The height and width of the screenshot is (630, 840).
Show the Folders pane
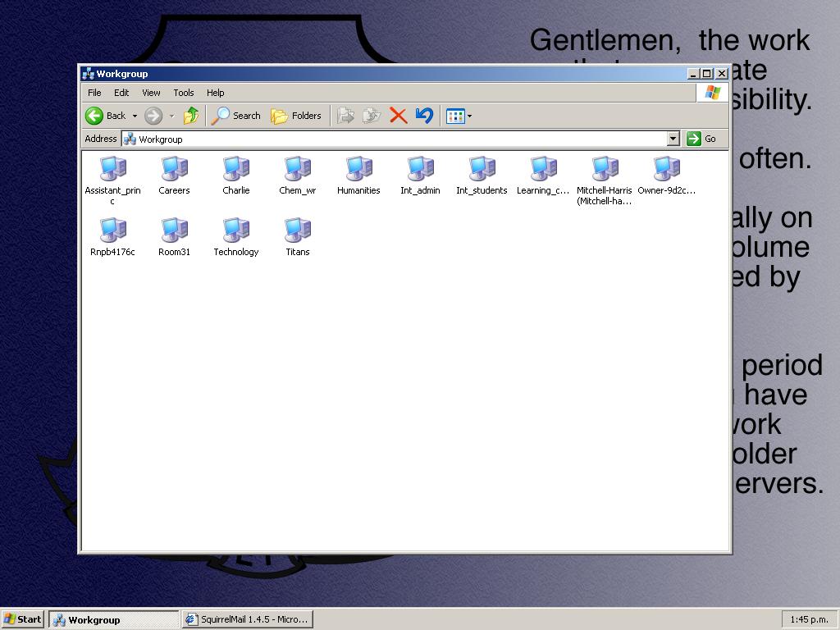[x=295, y=116]
